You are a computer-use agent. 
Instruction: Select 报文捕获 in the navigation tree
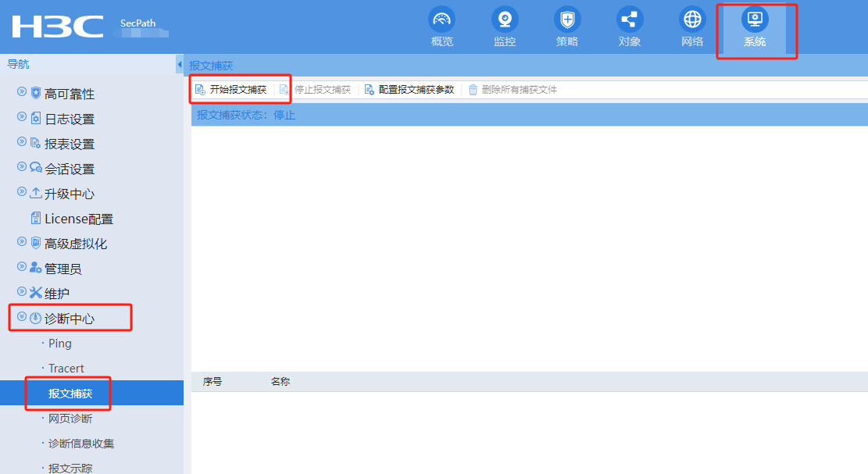pos(70,394)
